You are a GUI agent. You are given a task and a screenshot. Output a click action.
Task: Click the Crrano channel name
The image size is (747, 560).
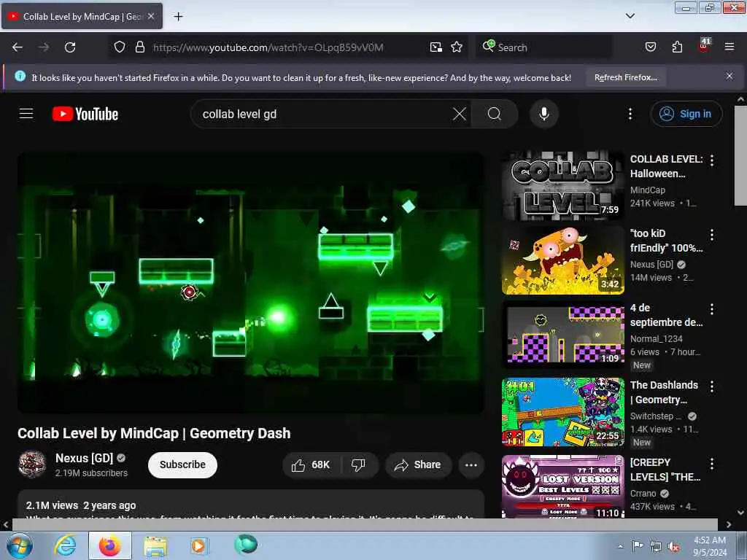click(x=643, y=494)
